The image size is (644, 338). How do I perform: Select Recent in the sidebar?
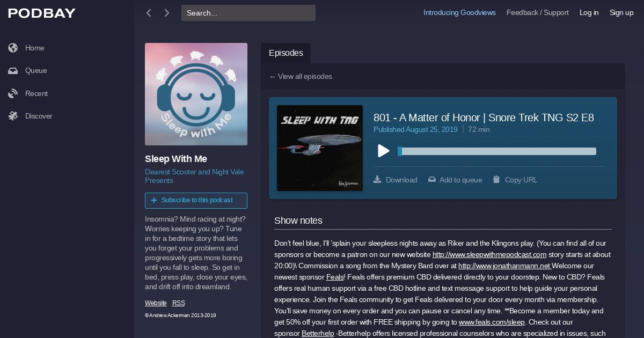click(x=36, y=93)
